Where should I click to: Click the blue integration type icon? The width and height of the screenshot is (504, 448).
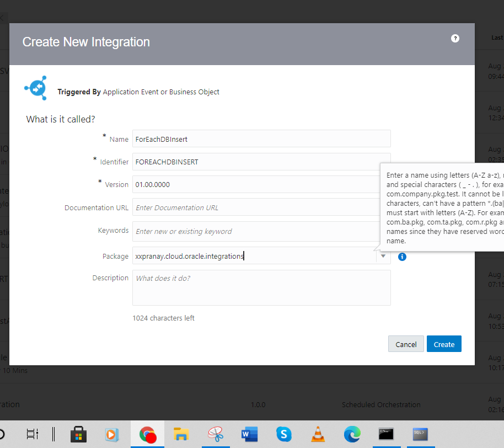click(x=35, y=88)
